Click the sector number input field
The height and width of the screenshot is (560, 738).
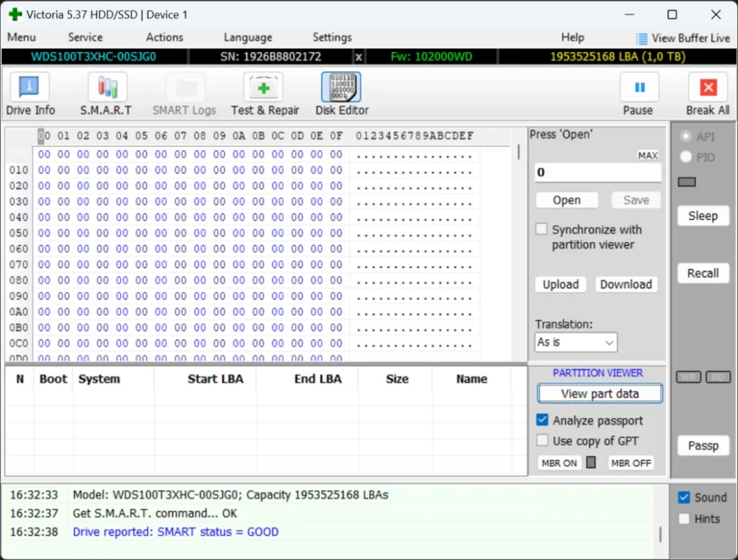click(x=597, y=172)
